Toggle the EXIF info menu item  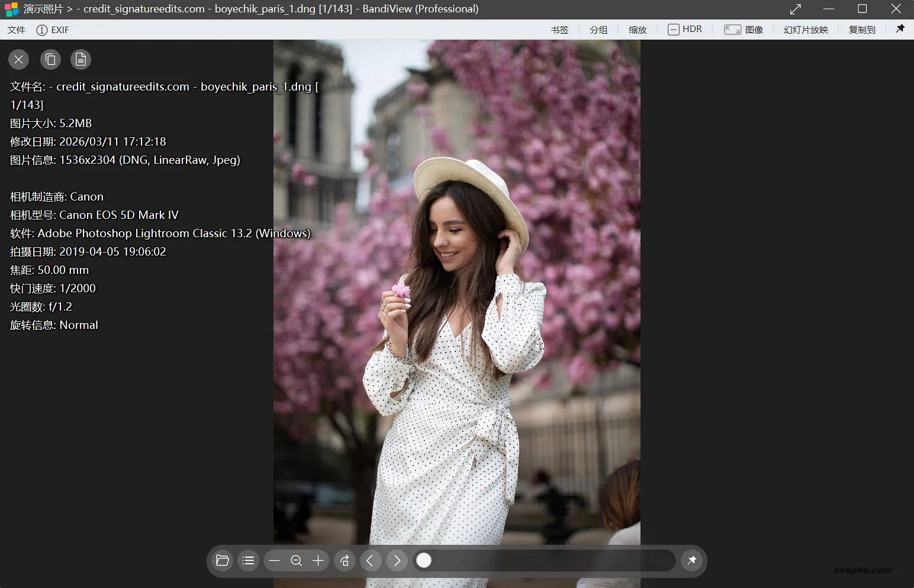tap(53, 30)
